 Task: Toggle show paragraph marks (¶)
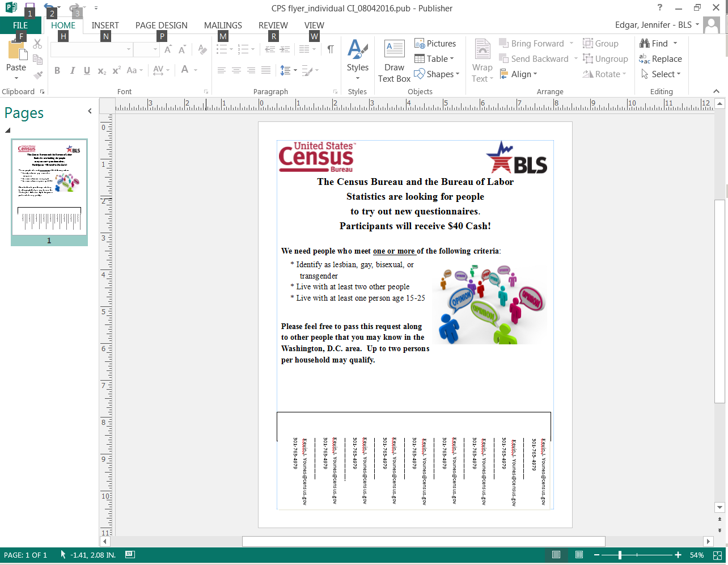(x=330, y=49)
